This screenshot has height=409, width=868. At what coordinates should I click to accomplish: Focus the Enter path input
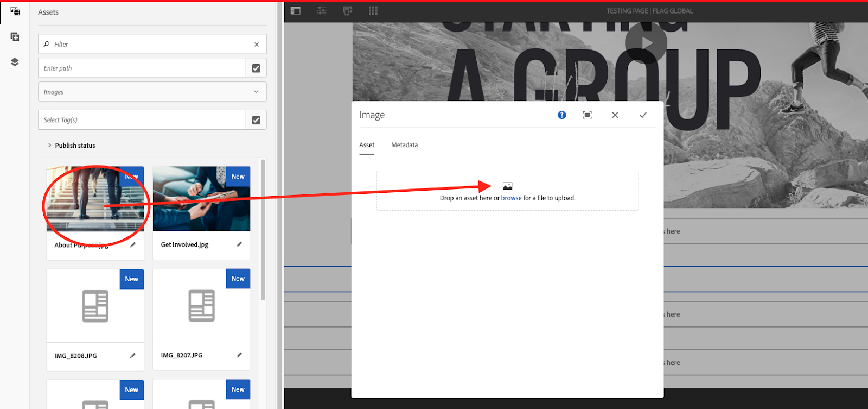pos(142,68)
